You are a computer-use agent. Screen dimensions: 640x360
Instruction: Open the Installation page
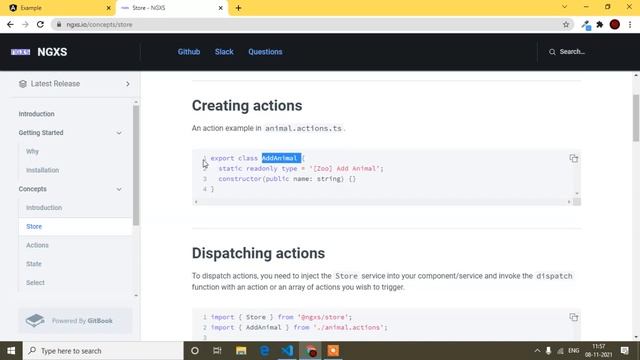click(42, 170)
